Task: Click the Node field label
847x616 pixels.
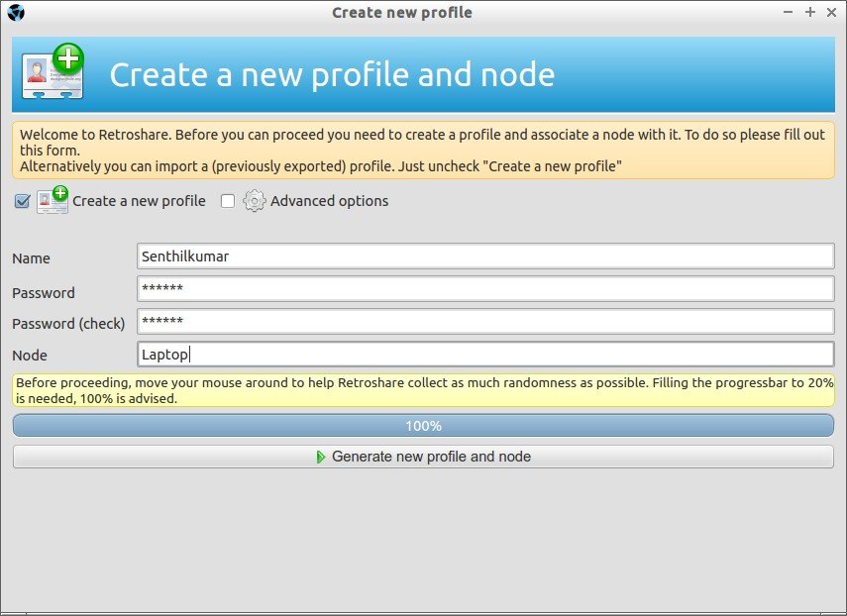Action: click(x=29, y=356)
